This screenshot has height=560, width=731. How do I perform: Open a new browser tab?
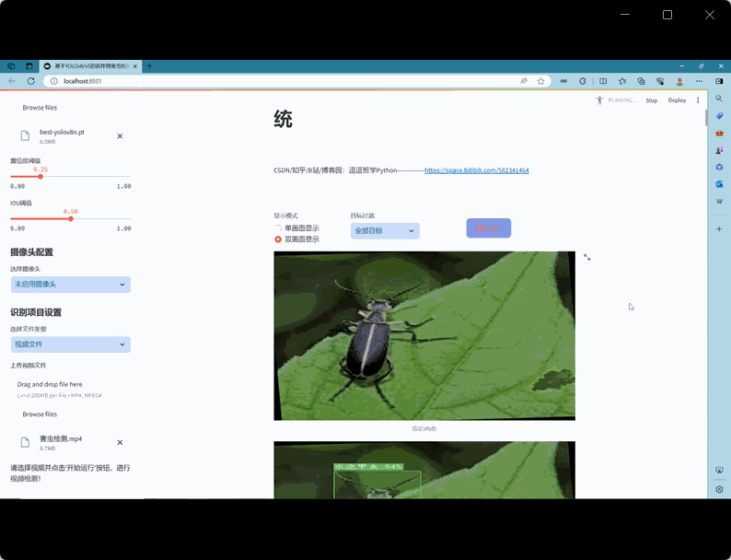[x=149, y=66]
